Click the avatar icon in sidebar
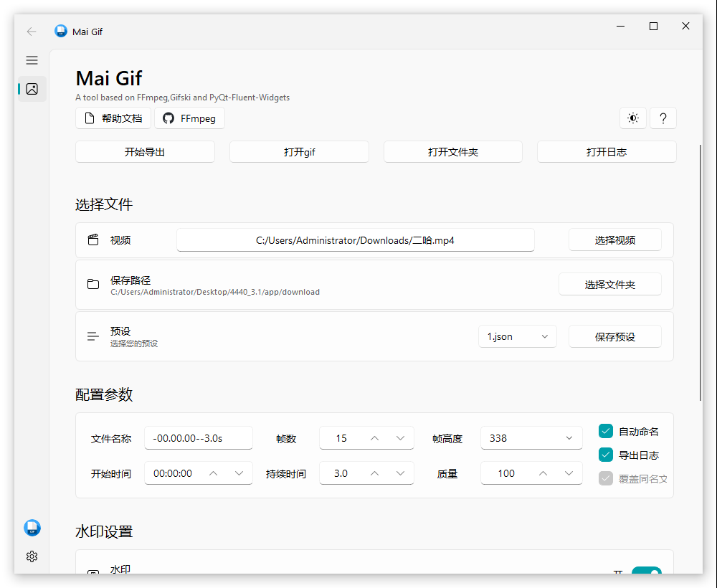This screenshot has height=588, width=717. (32, 528)
